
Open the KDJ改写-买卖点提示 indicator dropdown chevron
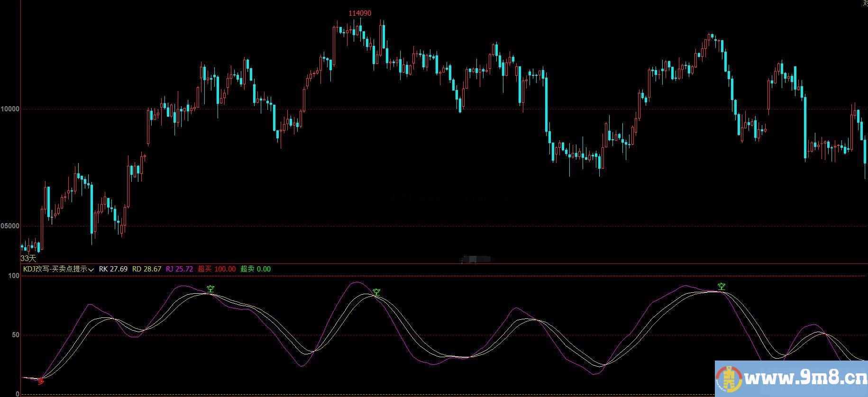[x=91, y=270]
